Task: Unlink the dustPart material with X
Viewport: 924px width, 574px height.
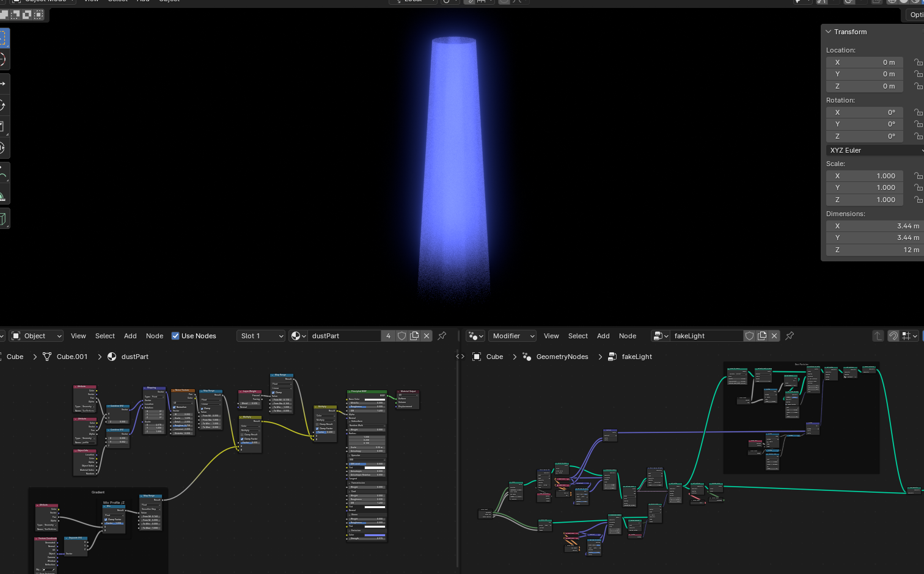Action: pos(427,336)
